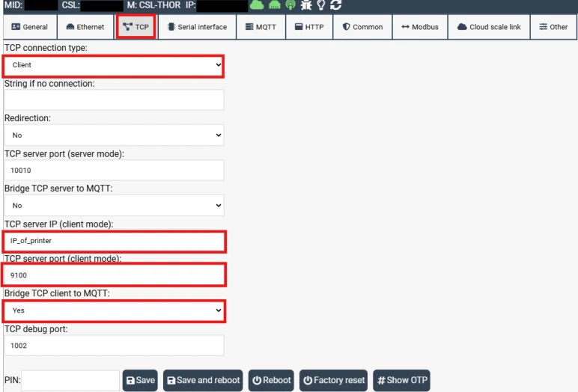Go to the Modbus tab

[420, 27]
